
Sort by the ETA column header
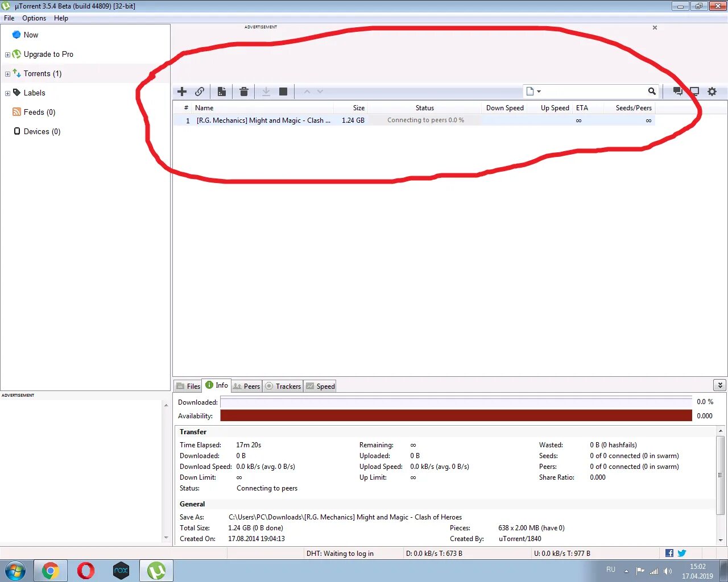coord(589,108)
